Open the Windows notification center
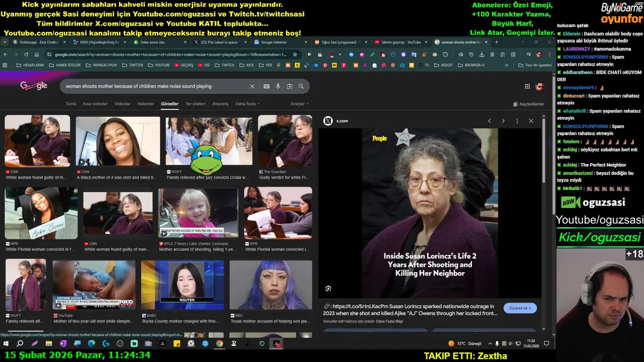 (546, 344)
